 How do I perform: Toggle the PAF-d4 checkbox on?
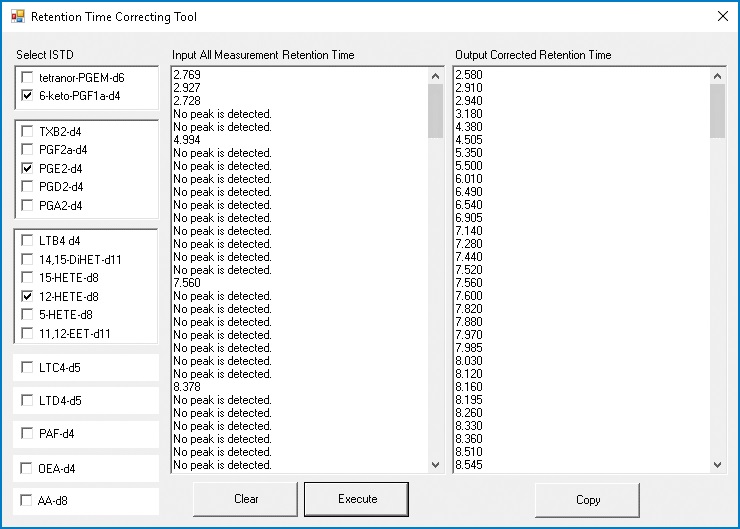click(x=27, y=434)
